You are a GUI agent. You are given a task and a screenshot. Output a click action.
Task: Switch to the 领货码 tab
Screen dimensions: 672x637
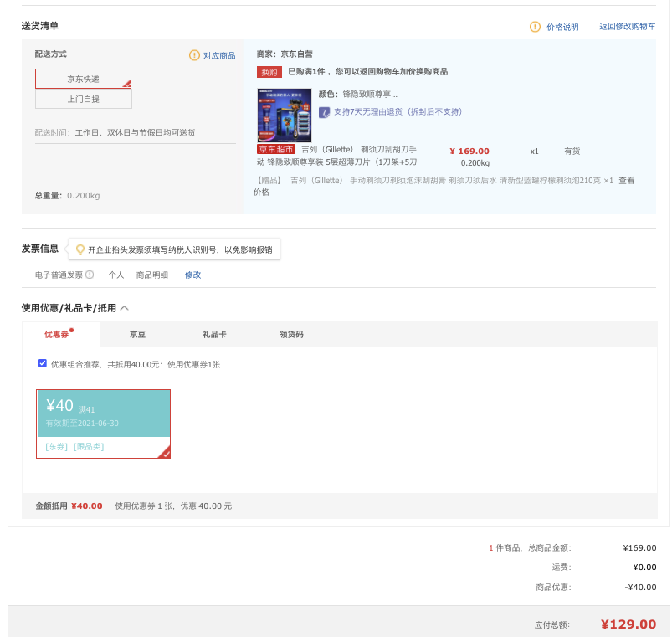[291, 334]
